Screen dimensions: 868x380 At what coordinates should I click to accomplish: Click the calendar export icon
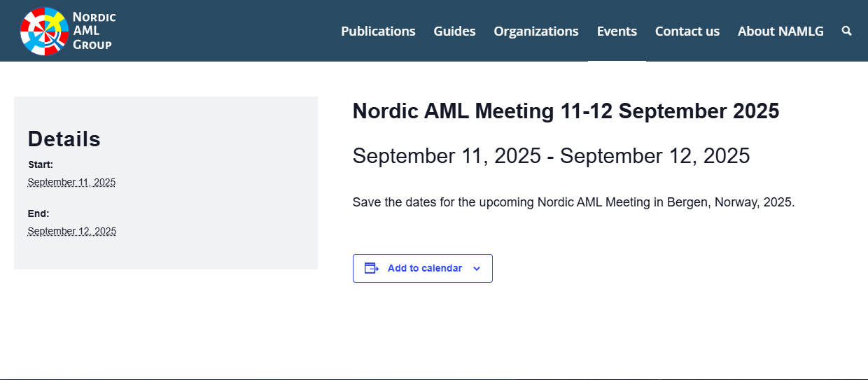click(372, 268)
